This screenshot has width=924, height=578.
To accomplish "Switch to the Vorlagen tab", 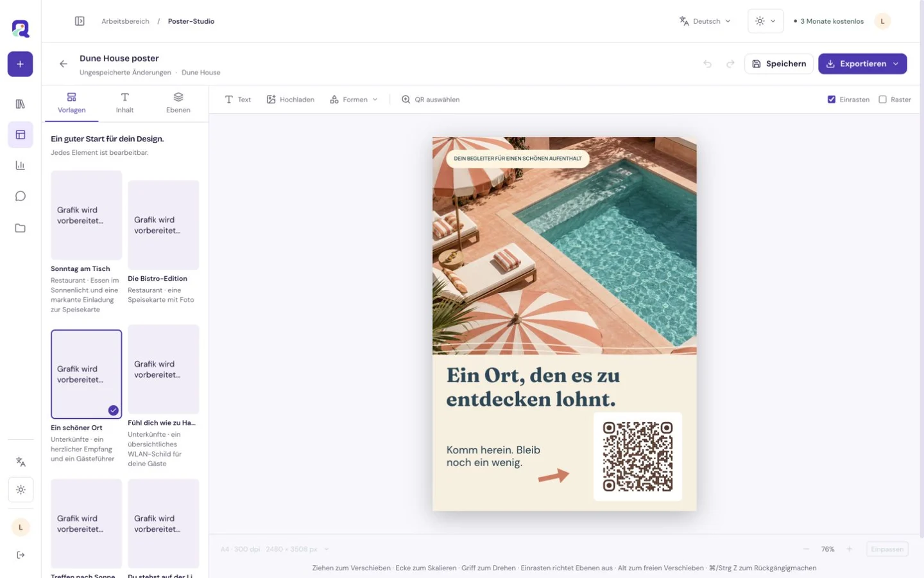I will pyautogui.click(x=71, y=103).
